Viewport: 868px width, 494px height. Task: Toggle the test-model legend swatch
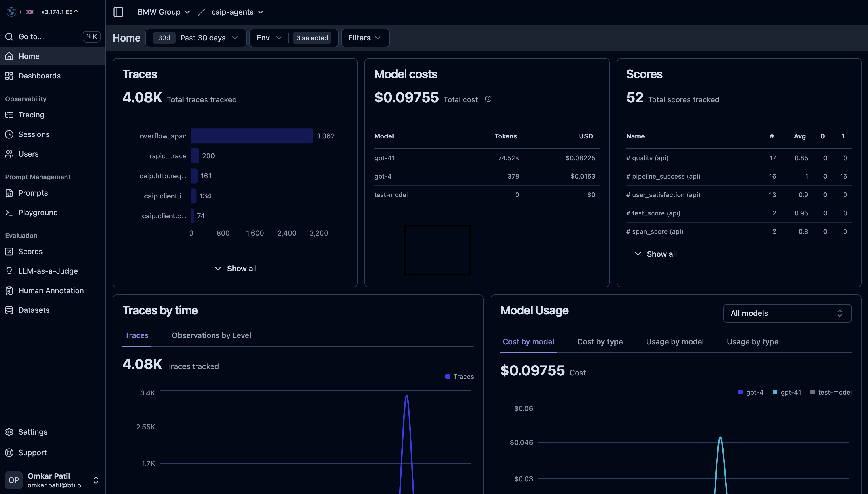[812, 392]
